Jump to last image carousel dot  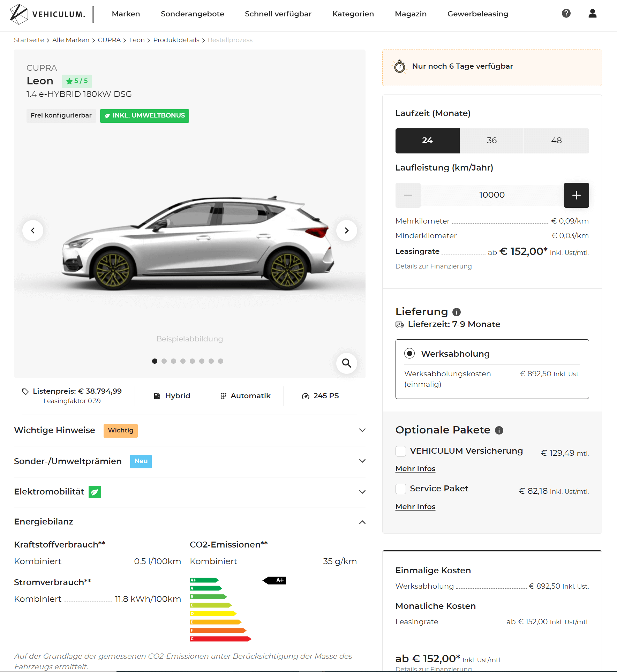pos(220,361)
